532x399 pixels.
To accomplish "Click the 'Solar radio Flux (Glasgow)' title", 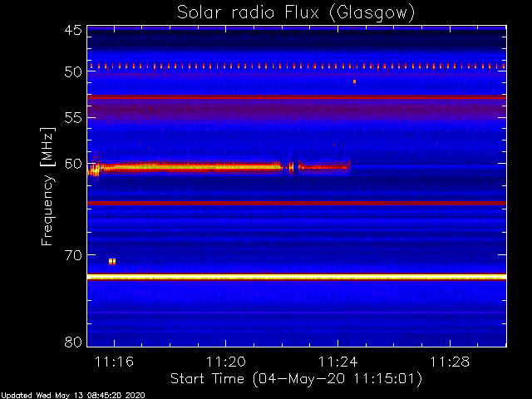I will coord(296,13).
